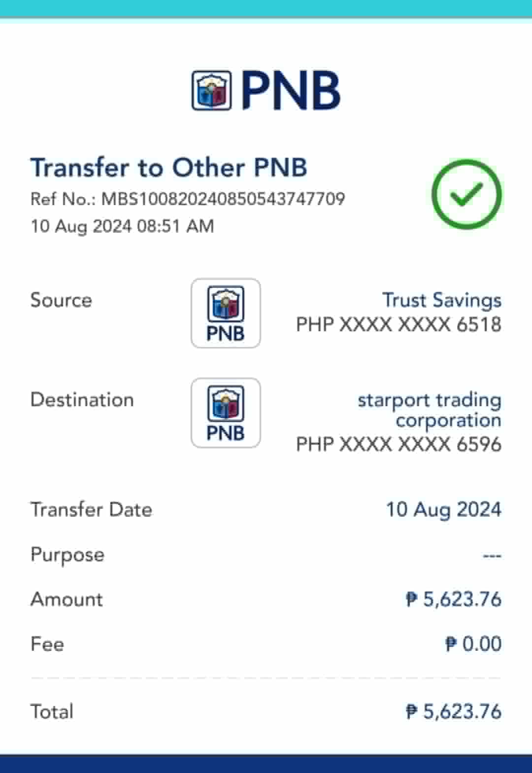This screenshot has height=773, width=532.
Task: Tap the PNB icon beside Destination
Action: point(226,413)
